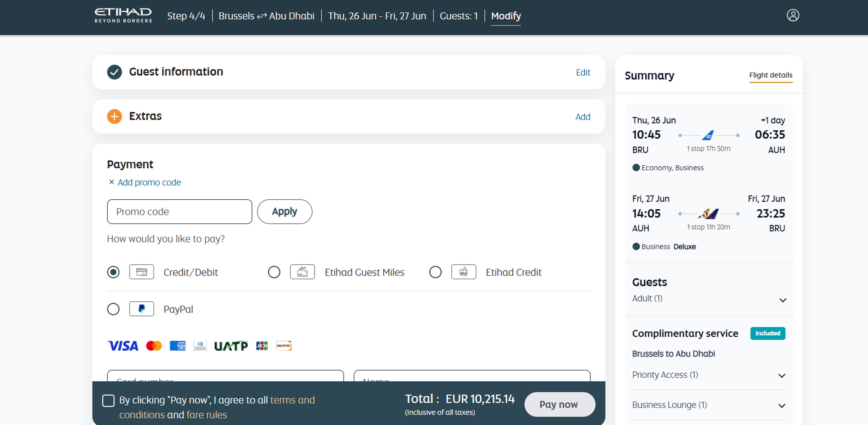Click the X icon beside Add promo code
The image size is (868, 425).
coord(111,182)
